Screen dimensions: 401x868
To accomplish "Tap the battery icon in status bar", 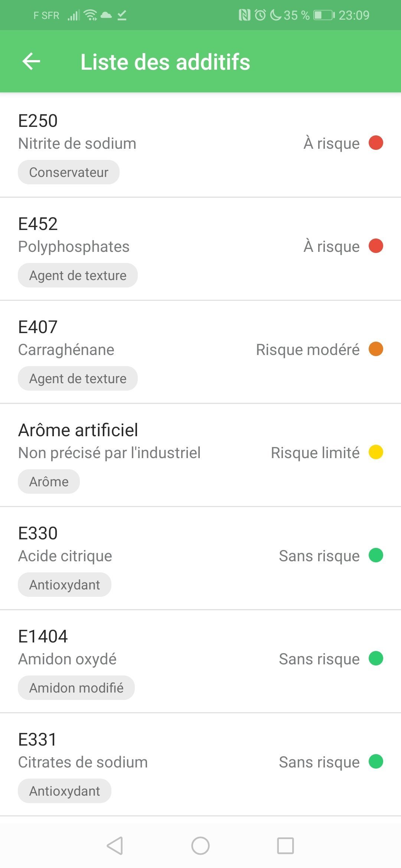I will click(324, 15).
